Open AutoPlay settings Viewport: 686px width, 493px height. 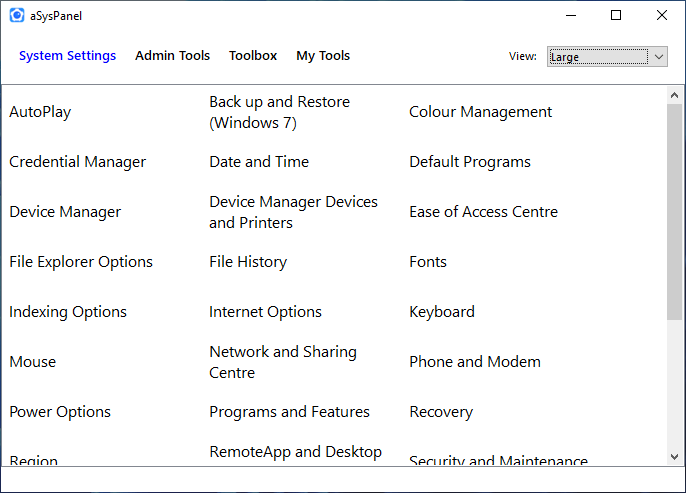(x=40, y=112)
